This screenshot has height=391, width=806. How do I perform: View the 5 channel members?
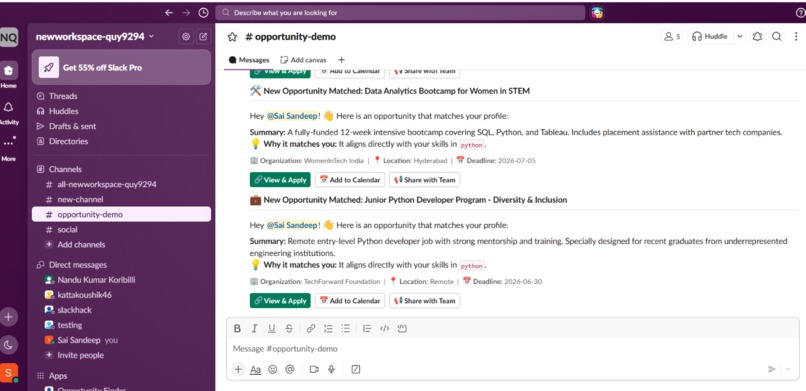672,36
